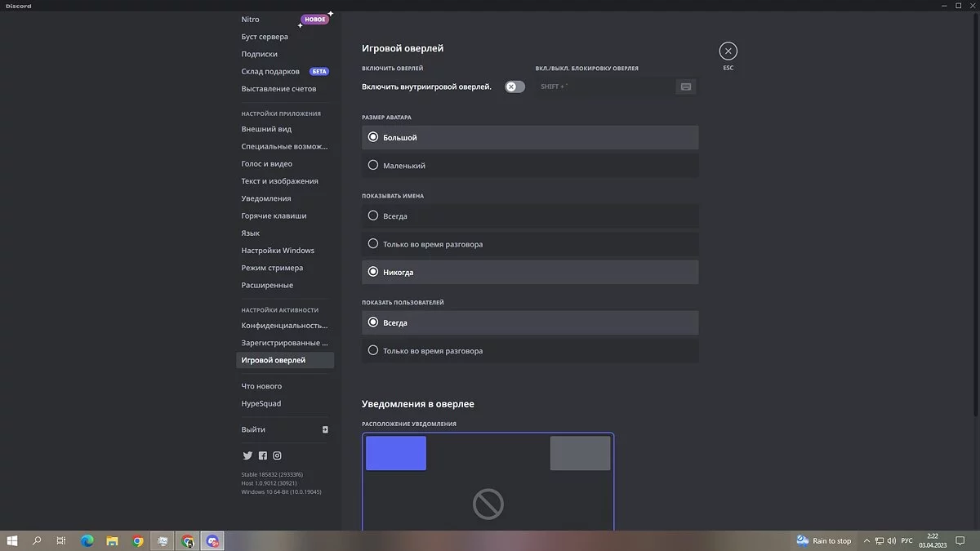
Task: Open Microsoft Edge from the taskbar
Action: point(87,540)
